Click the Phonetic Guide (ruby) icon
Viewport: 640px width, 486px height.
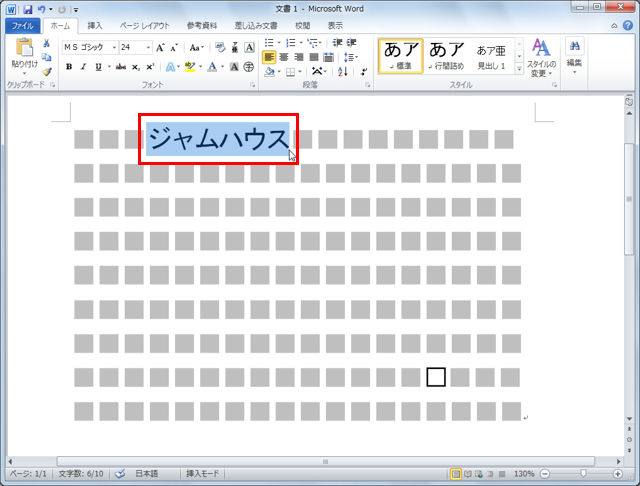point(235,48)
